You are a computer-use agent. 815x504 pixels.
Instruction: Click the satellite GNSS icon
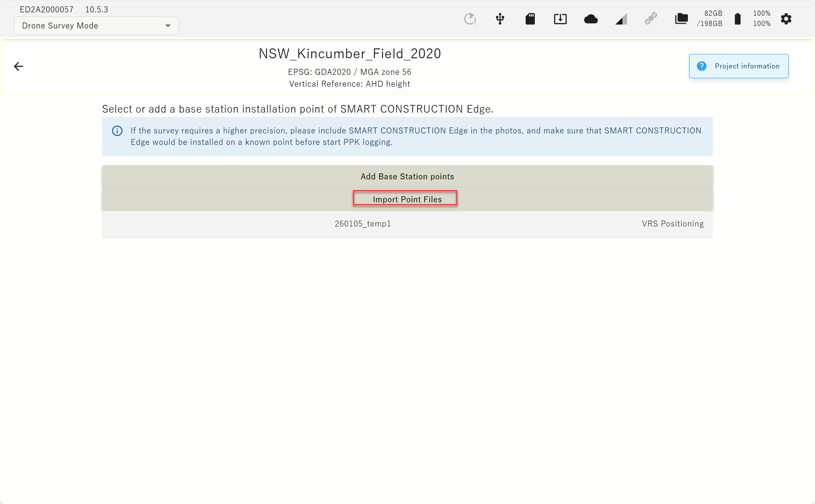(650, 19)
